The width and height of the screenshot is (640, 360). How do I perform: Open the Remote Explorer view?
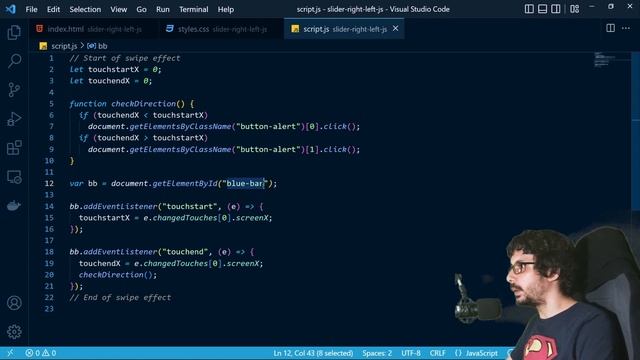tap(14, 177)
